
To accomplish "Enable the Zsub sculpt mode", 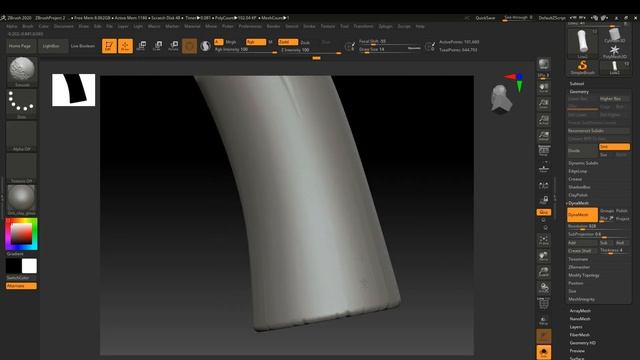I will click(x=305, y=42).
